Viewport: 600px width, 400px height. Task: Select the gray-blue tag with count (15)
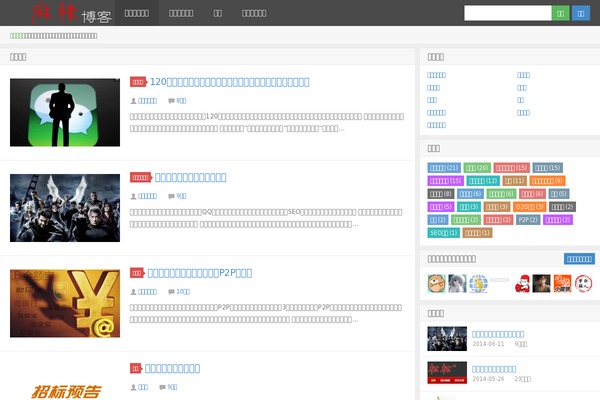[x=548, y=168]
